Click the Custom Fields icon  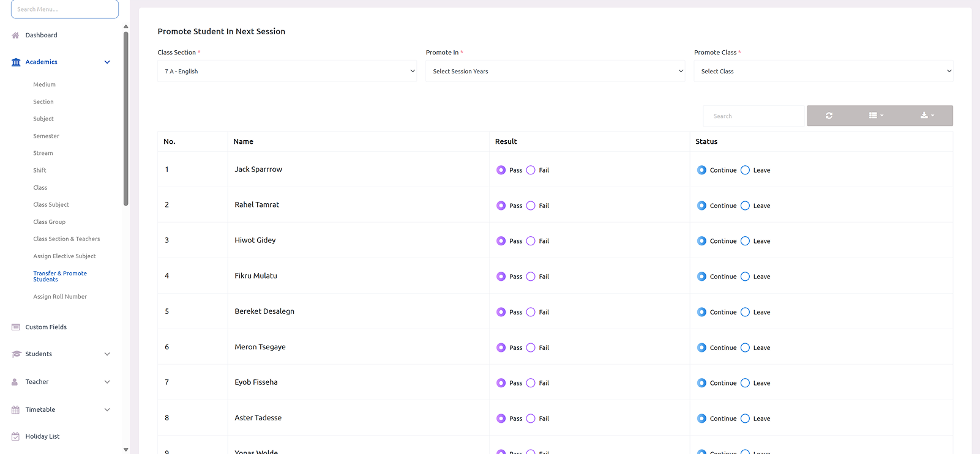click(x=15, y=327)
